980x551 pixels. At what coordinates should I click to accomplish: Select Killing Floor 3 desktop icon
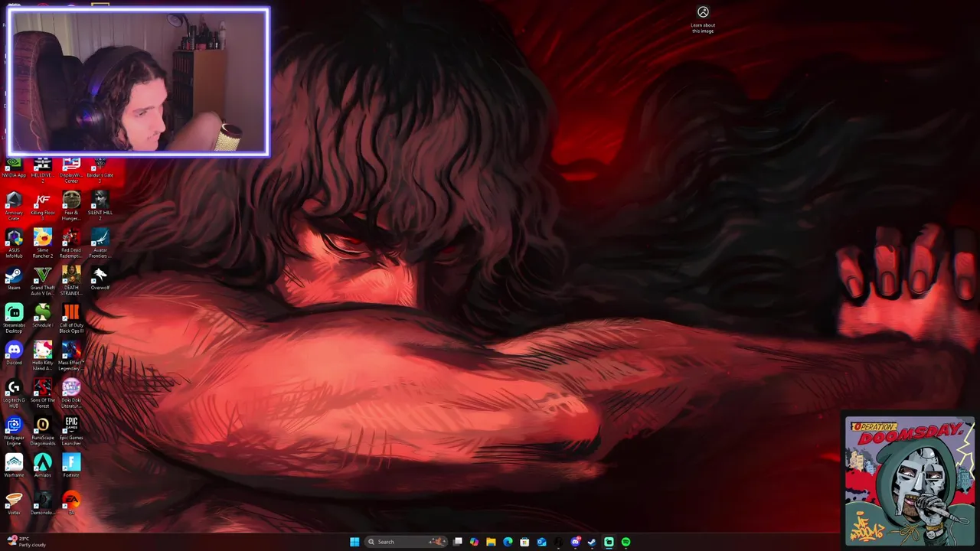tap(42, 206)
